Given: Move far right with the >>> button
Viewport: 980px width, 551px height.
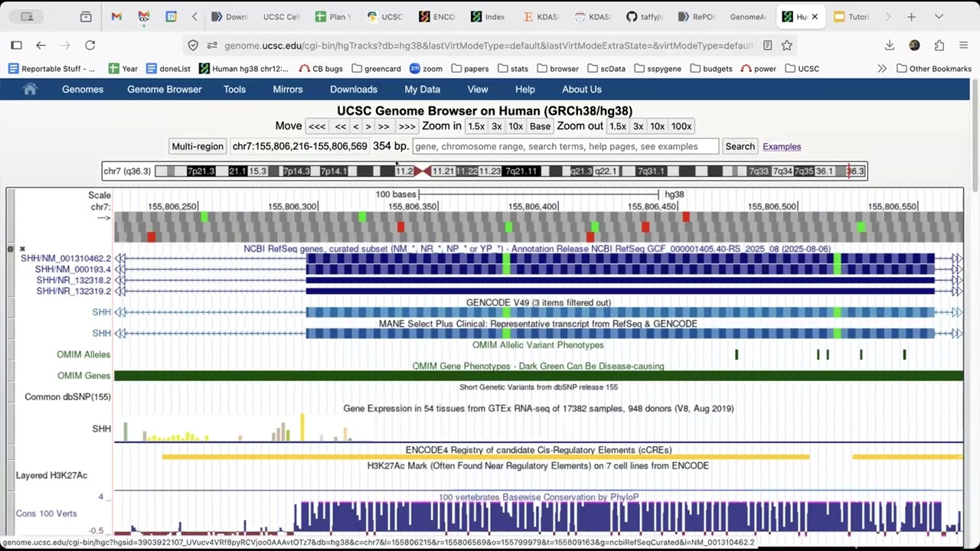Looking at the screenshot, I should pyautogui.click(x=407, y=126).
